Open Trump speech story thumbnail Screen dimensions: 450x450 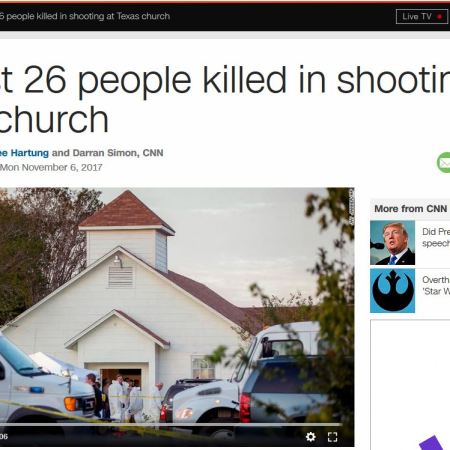(393, 243)
